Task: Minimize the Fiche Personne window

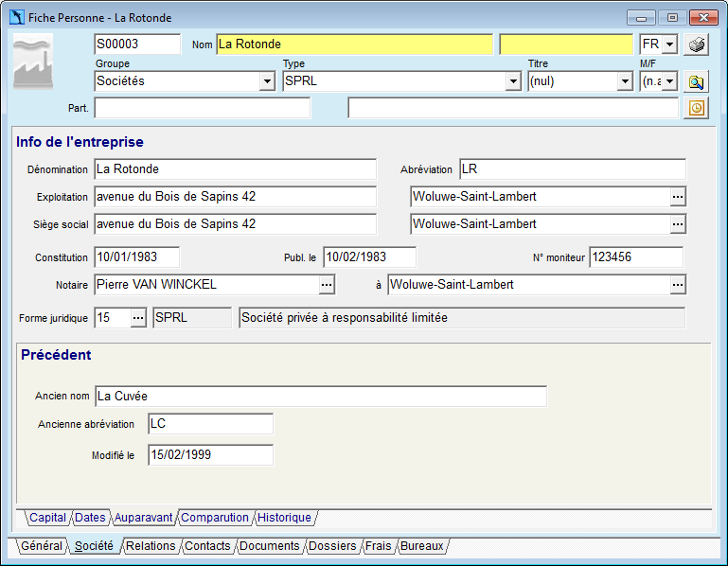Action: coord(641,18)
